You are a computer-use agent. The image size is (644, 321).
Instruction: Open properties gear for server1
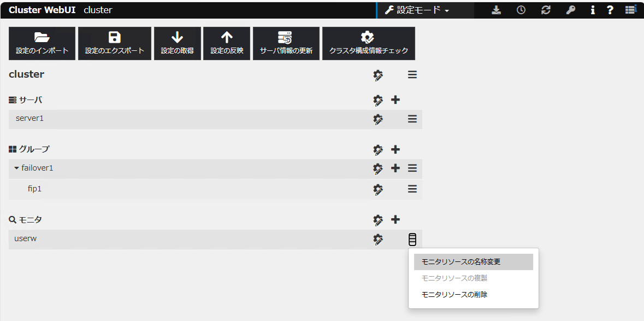(x=378, y=119)
